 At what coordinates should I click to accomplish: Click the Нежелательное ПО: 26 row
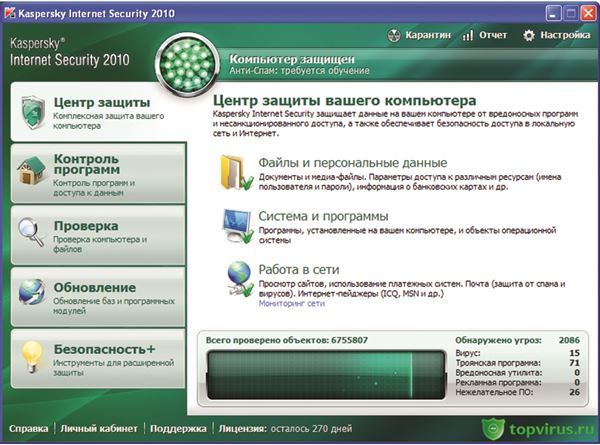pyautogui.click(x=517, y=392)
